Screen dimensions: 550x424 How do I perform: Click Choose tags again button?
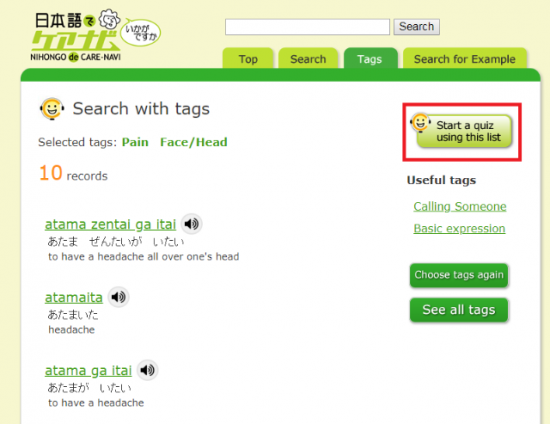[x=459, y=275]
